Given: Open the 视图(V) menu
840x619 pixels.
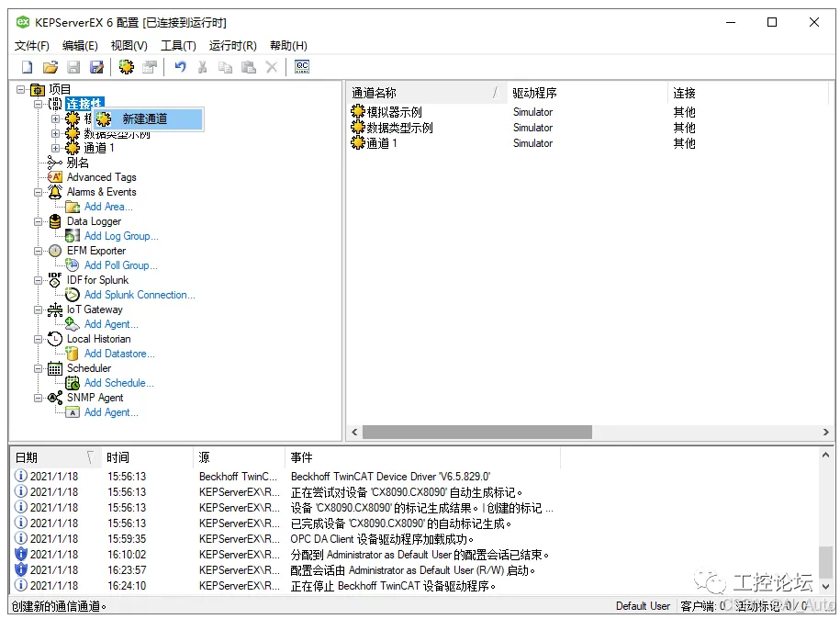Looking at the screenshot, I should coord(129,46).
